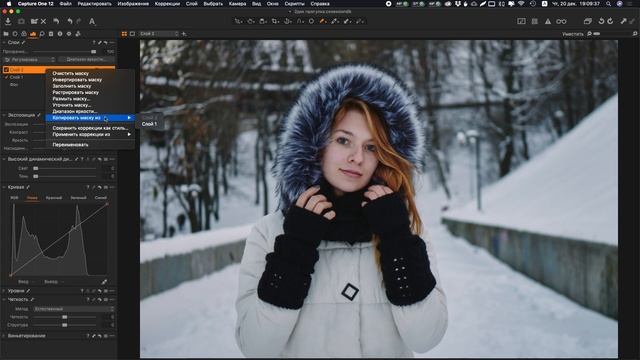Screen dimensions: 640x360
Task: Choose Растрировать маску from context menu
Action: pyautogui.click(x=76, y=92)
